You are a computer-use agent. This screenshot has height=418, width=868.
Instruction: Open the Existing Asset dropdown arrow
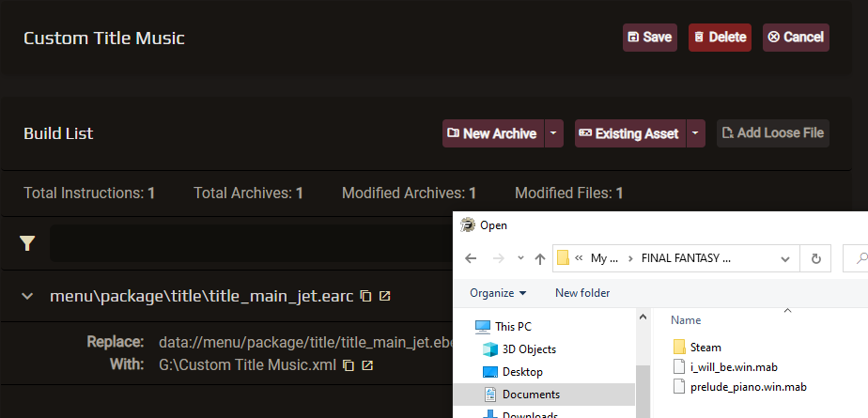[696, 133]
